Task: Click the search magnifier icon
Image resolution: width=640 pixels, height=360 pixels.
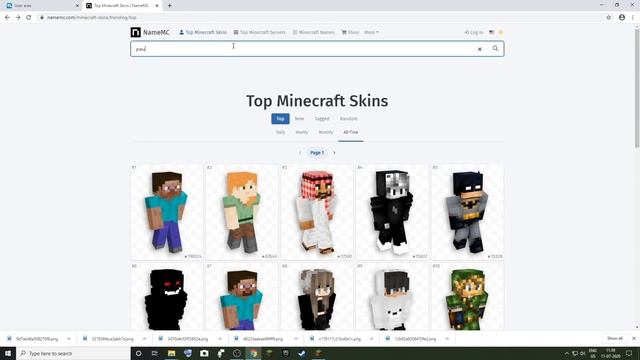Action: click(x=495, y=49)
